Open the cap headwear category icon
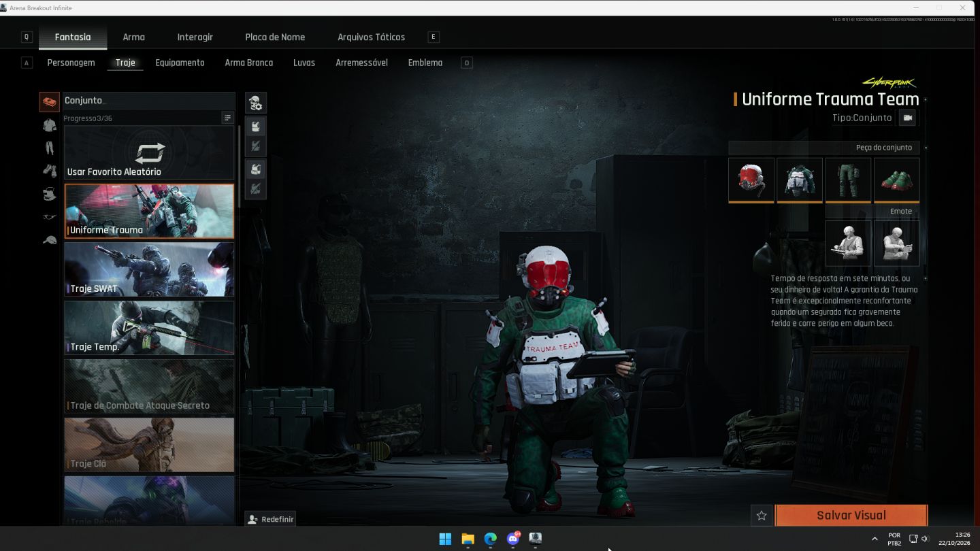Image resolution: width=980 pixels, height=551 pixels. 50,240
